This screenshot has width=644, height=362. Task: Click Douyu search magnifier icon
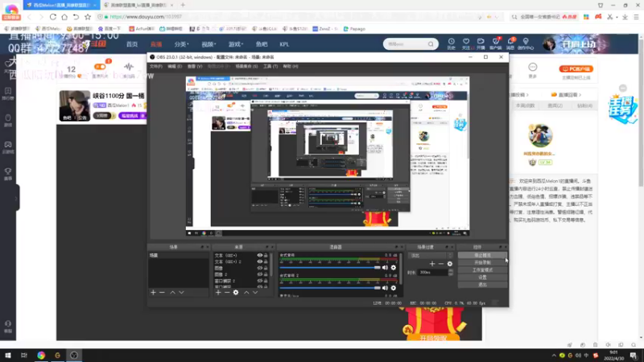coord(431,44)
